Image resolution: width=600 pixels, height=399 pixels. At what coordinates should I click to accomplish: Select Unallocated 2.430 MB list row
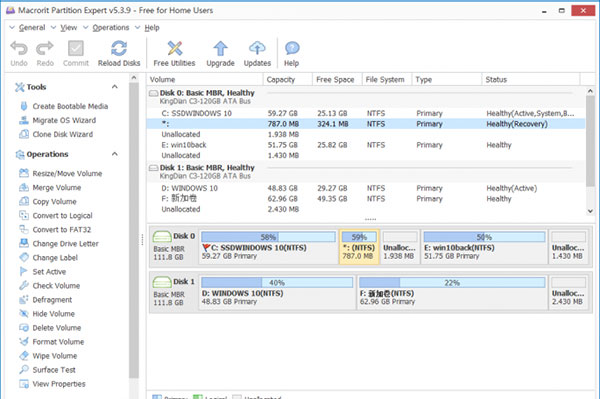(366, 209)
